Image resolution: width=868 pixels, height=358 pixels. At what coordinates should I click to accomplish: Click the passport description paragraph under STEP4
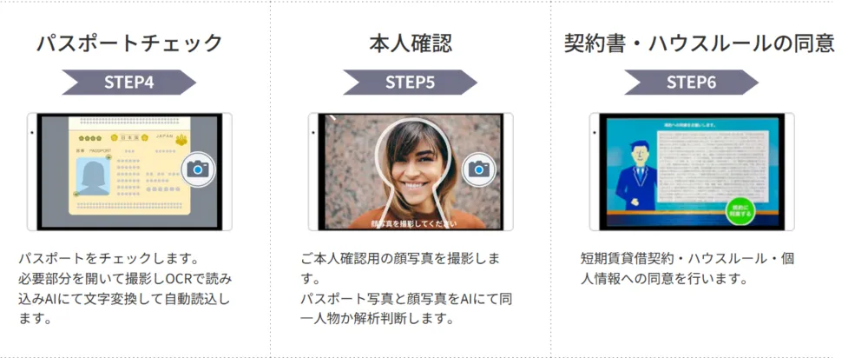tap(125, 288)
